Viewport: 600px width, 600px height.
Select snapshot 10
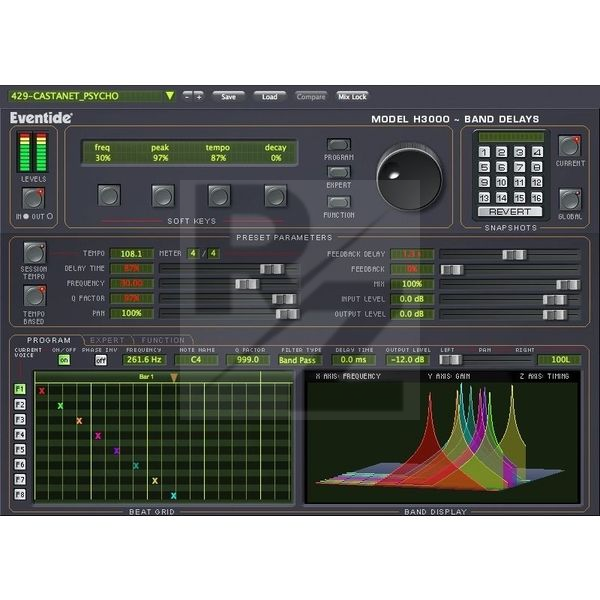pyautogui.click(x=501, y=182)
